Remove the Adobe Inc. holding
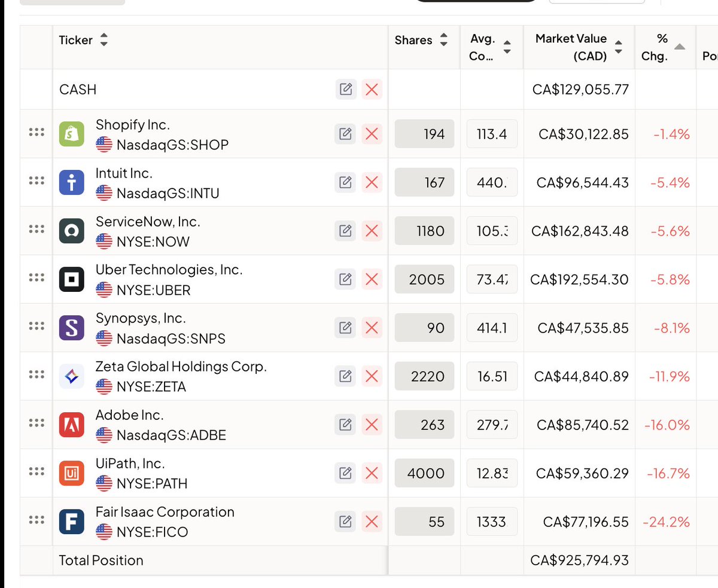 (x=372, y=425)
